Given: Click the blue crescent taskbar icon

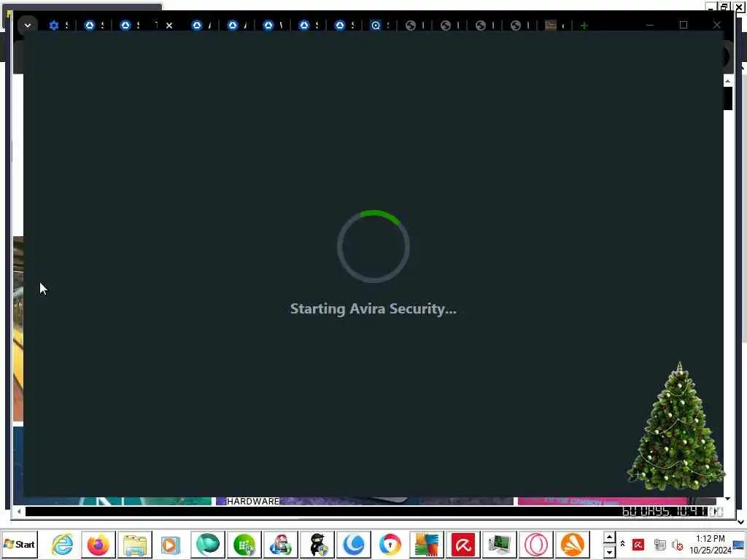Looking at the screenshot, I should pyautogui.click(x=354, y=544).
